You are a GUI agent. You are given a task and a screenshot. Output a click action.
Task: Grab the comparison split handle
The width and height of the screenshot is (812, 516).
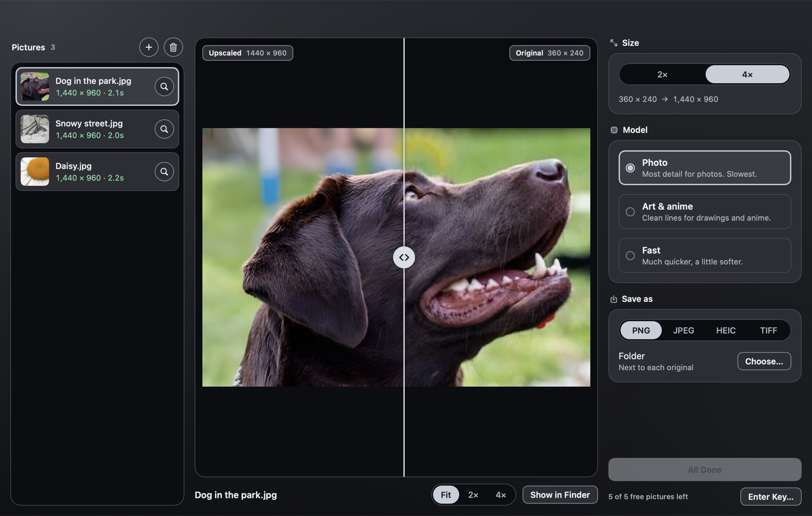(x=404, y=257)
